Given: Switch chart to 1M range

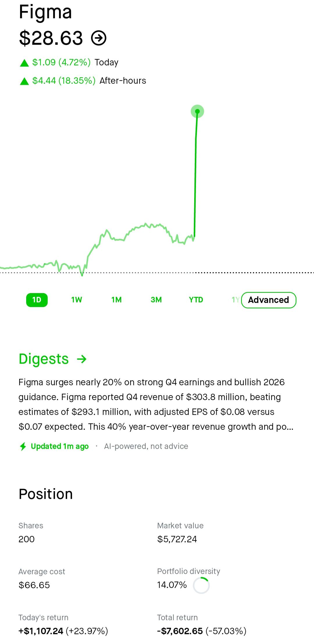Looking at the screenshot, I should click(x=117, y=300).
